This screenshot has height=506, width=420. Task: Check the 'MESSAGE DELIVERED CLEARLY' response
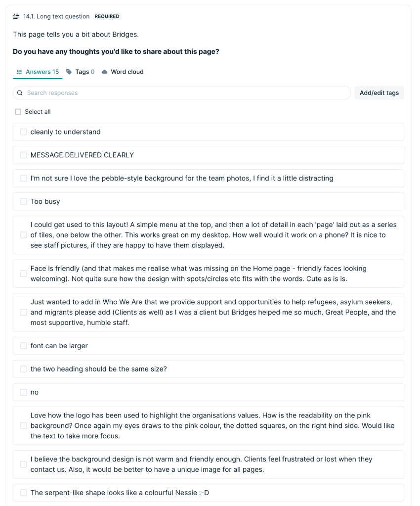pyautogui.click(x=23, y=155)
